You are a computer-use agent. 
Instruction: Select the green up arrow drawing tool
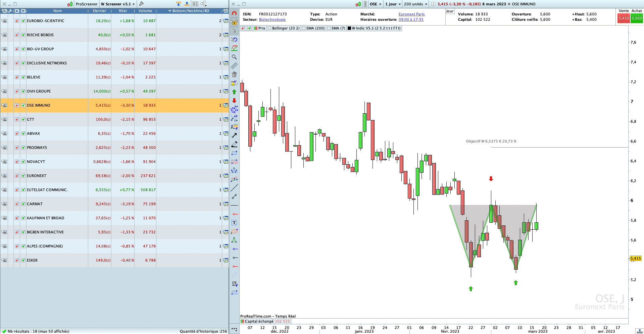click(234, 92)
